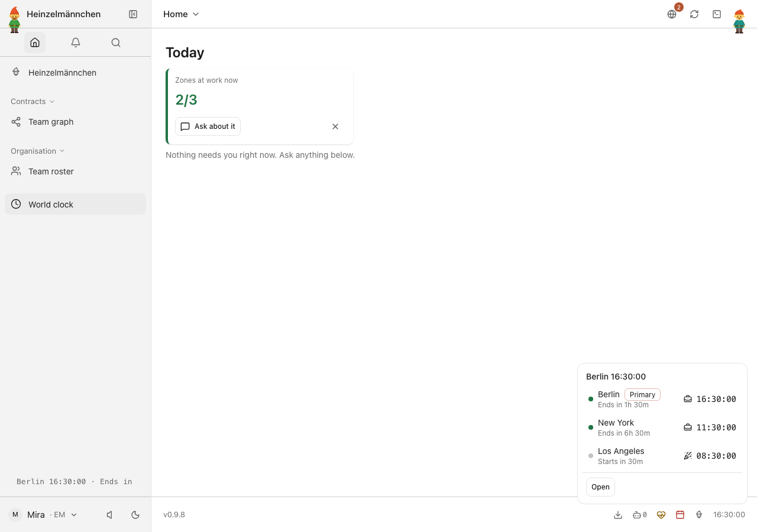757x532 pixels.
Task: Toggle sound mute speaker icon
Action: coord(109,515)
